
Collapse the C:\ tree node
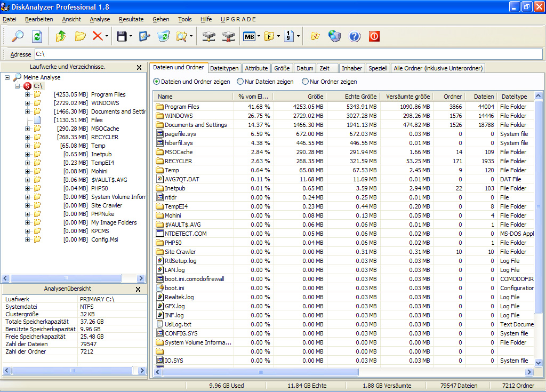(17, 86)
